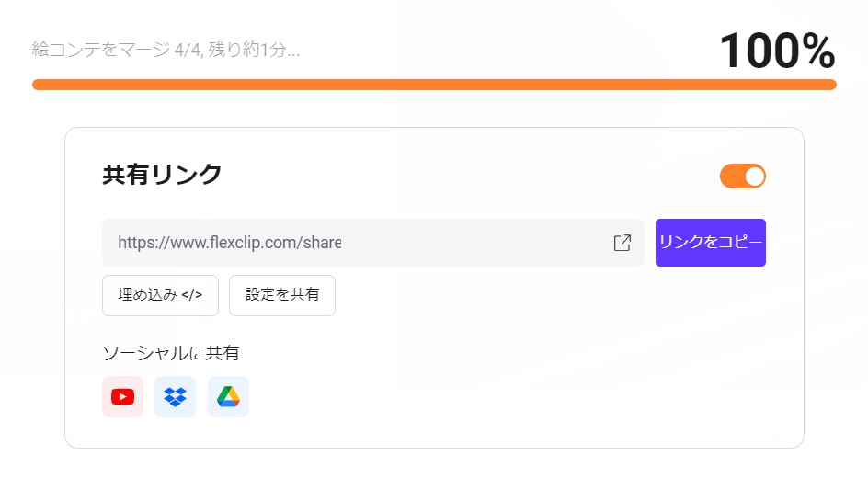Open 設定を共有 share settings
Image resolution: width=868 pixels, height=479 pixels.
tap(282, 295)
